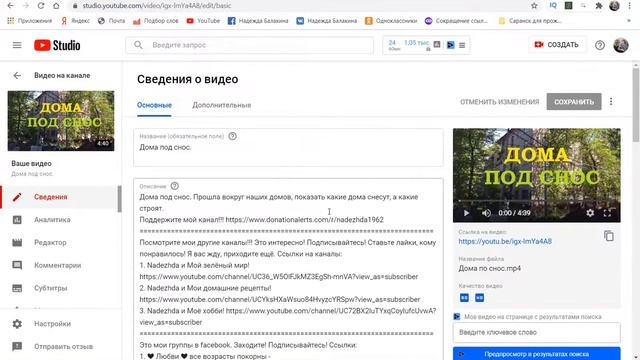Open the three-dot more options menu
This screenshot has width=640, height=360.
[611, 102]
